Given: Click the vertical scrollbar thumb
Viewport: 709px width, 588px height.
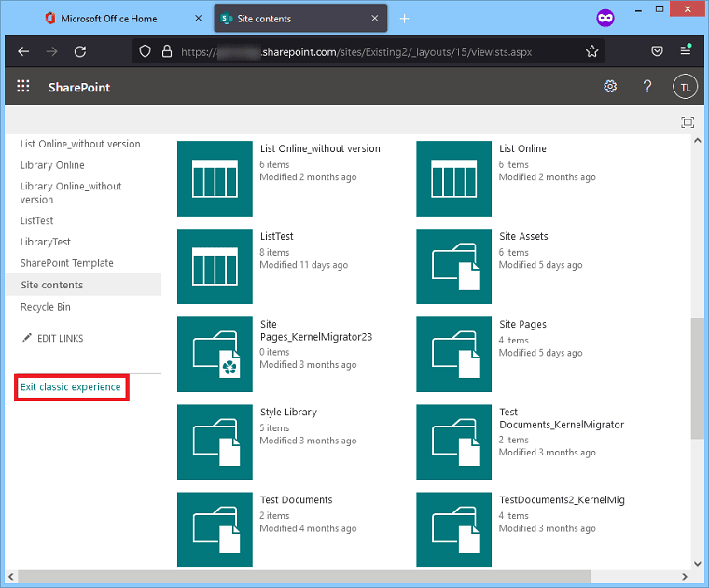Looking at the screenshot, I should (x=697, y=378).
